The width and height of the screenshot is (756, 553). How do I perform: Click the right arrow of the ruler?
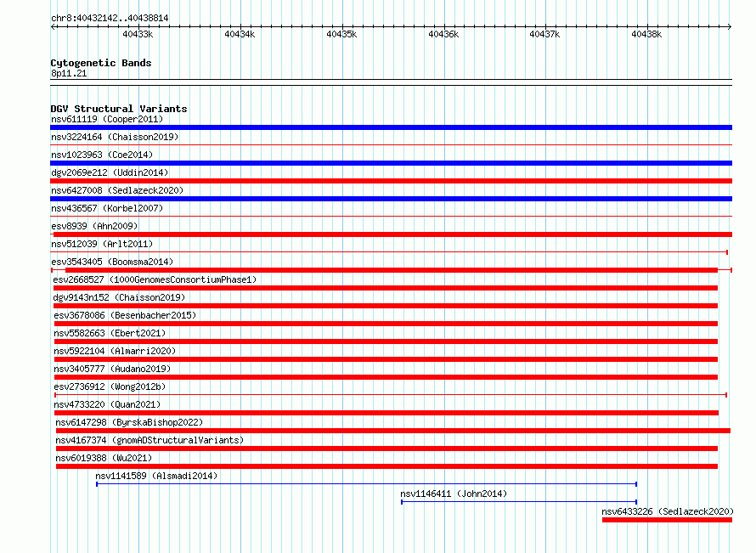pos(730,26)
